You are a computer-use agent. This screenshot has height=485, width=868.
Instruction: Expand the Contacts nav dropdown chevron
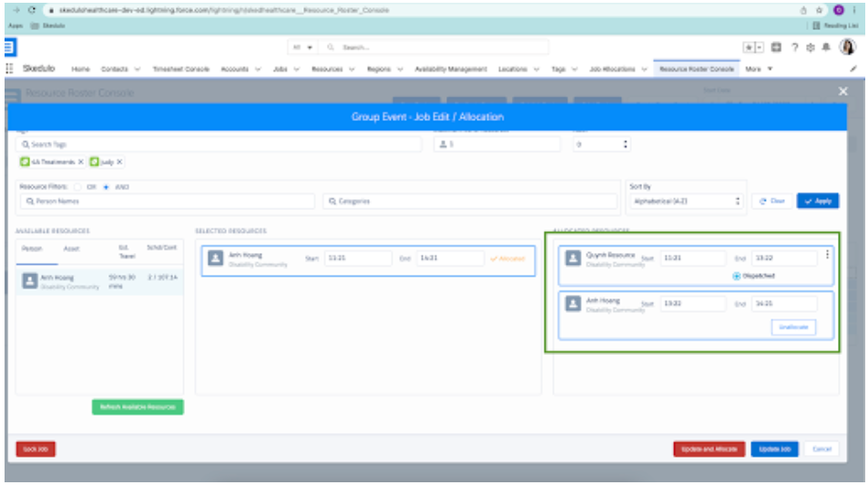[138, 69]
